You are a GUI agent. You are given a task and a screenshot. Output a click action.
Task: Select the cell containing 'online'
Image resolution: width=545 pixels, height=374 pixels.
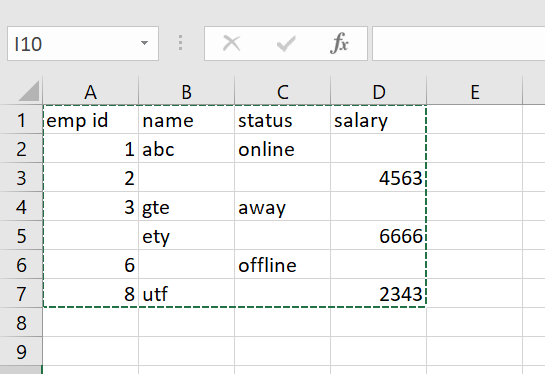(283, 148)
